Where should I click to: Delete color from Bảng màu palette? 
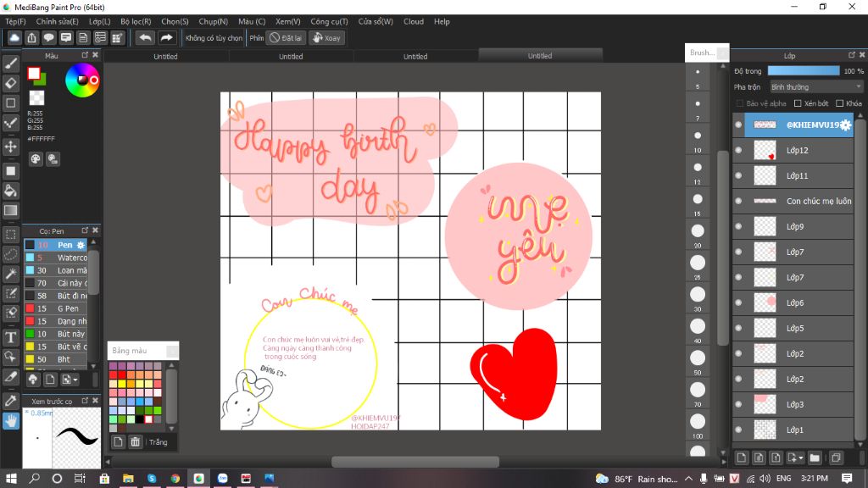(135, 441)
